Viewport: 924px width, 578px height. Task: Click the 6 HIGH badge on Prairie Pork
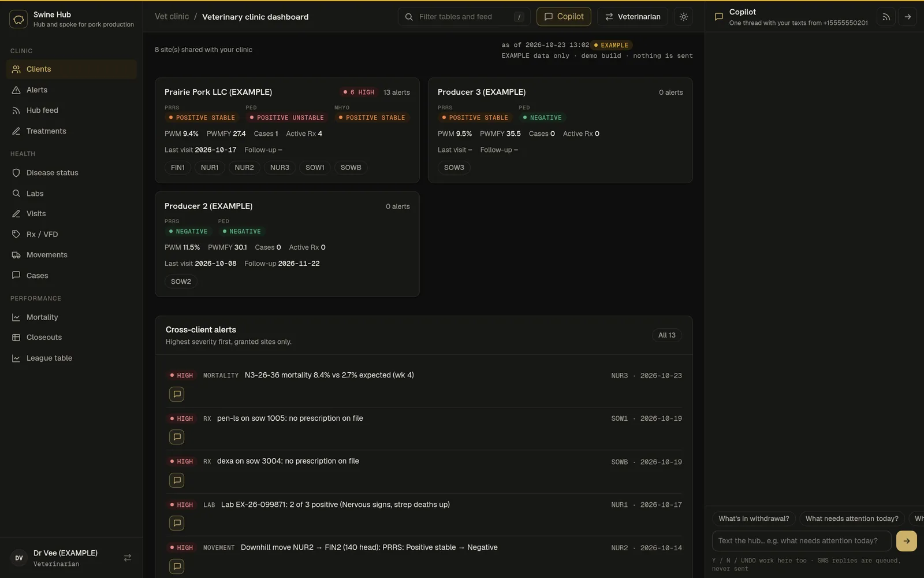click(359, 92)
